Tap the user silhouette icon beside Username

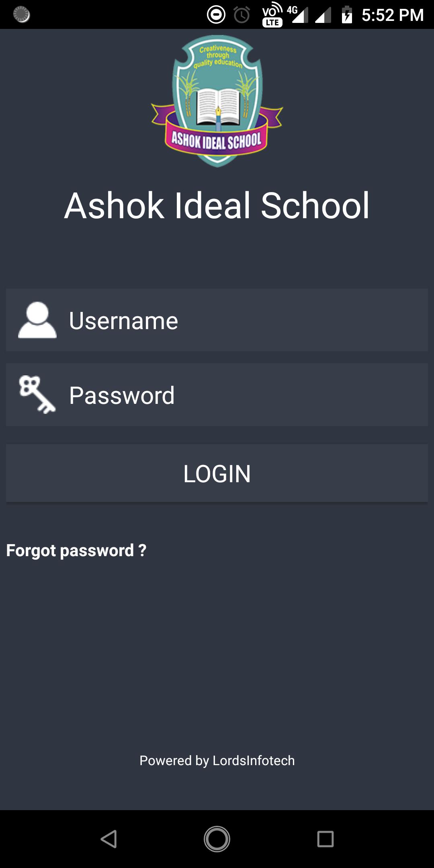[x=37, y=320]
